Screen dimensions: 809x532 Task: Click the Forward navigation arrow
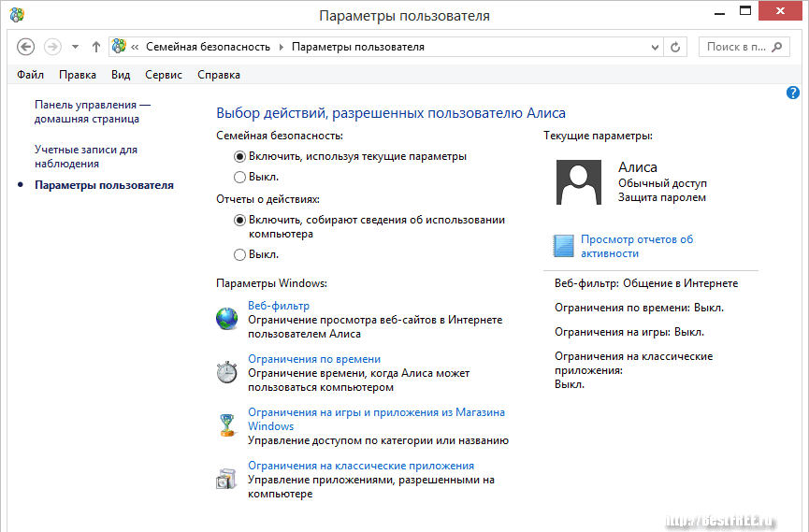click(52, 47)
